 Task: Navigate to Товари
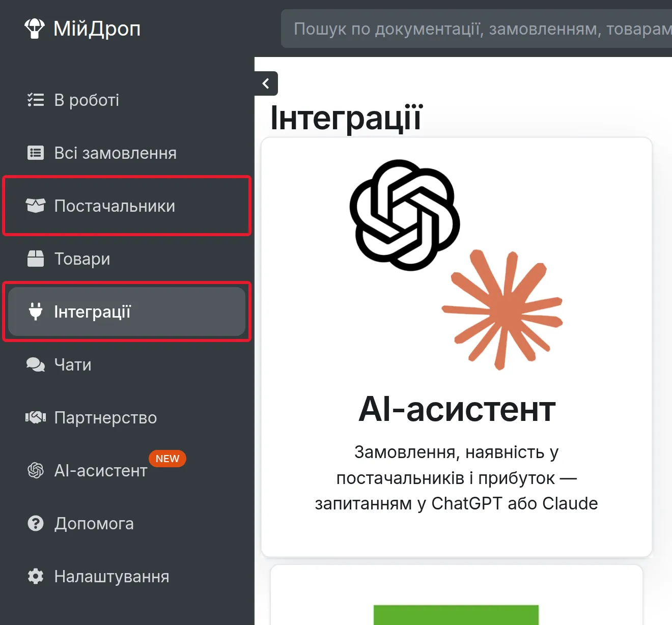pos(127,259)
